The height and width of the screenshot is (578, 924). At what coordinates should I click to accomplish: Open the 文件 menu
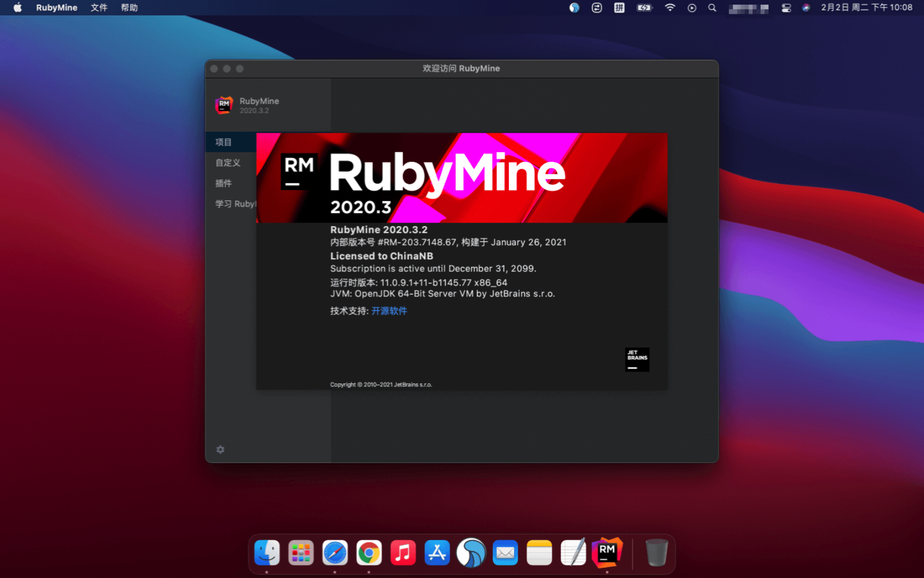tap(99, 7)
